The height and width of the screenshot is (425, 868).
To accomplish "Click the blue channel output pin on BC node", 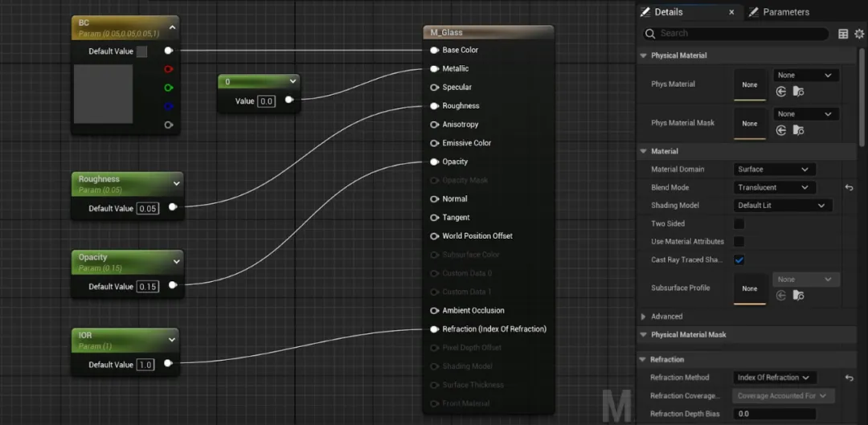I will [x=169, y=106].
